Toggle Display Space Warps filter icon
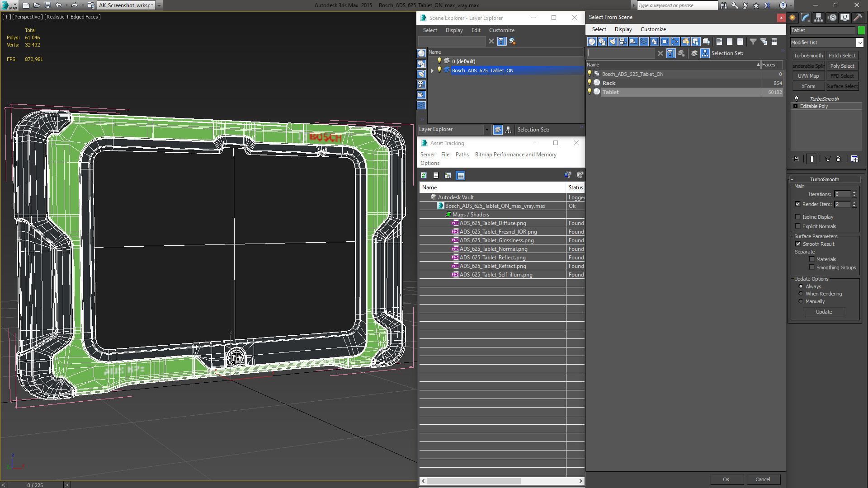Image resolution: width=868 pixels, height=488 pixels. (x=644, y=42)
